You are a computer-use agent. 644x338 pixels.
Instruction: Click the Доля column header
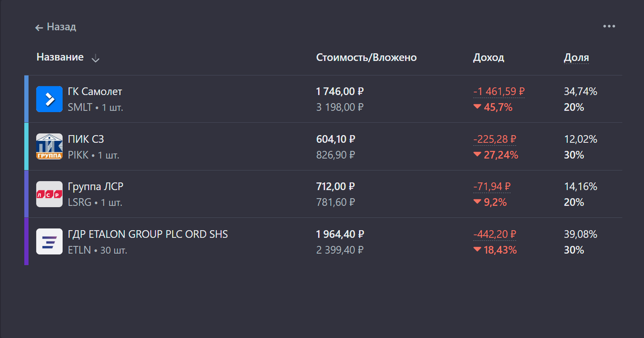point(576,57)
